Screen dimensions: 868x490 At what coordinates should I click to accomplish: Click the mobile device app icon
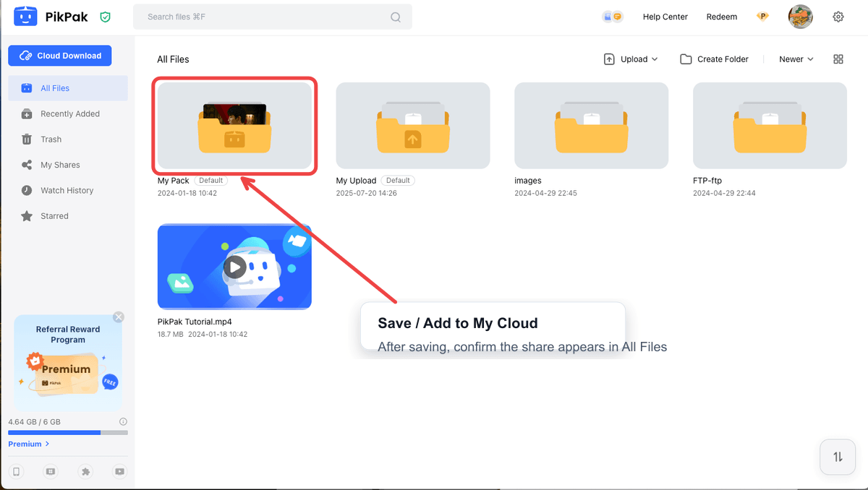pyautogui.click(x=17, y=472)
